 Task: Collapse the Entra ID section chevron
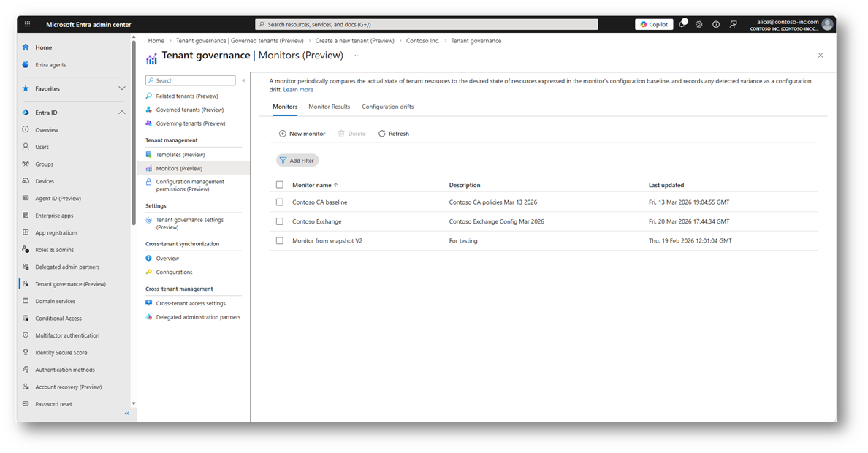122,113
